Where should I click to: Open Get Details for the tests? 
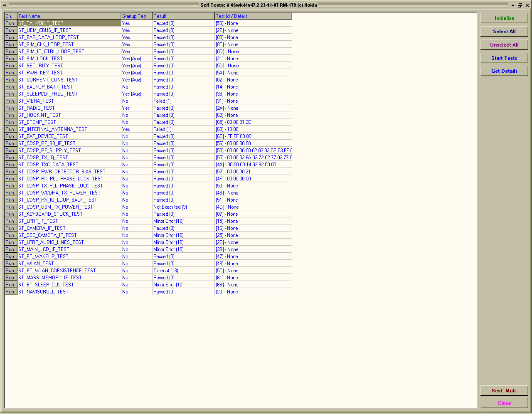pos(504,71)
